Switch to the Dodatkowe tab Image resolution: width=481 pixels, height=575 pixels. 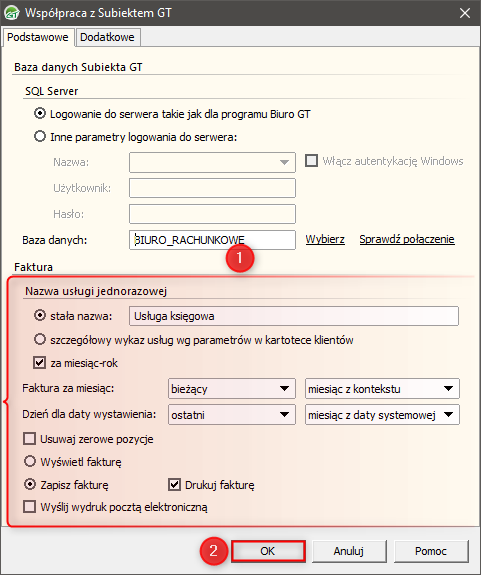pos(107,37)
